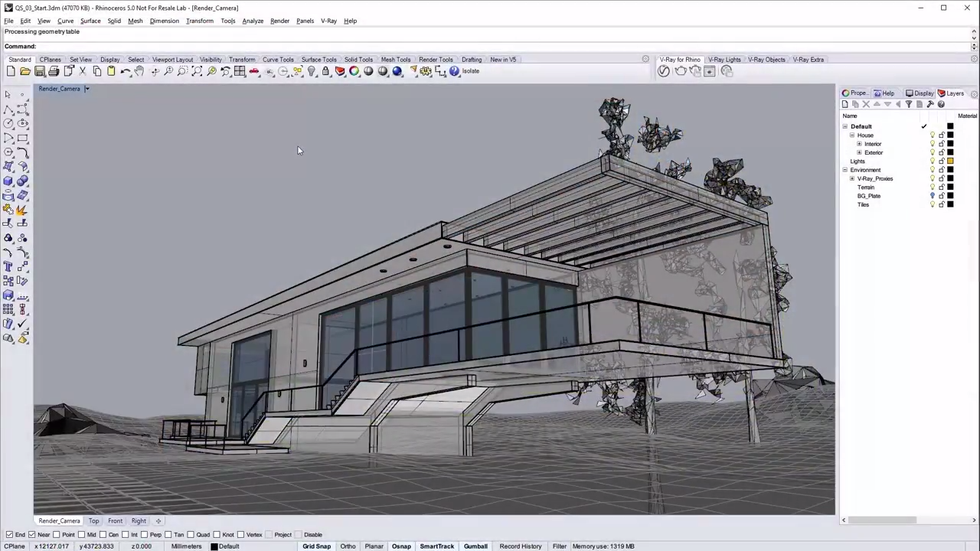Open the V-Ray menu

click(328, 21)
